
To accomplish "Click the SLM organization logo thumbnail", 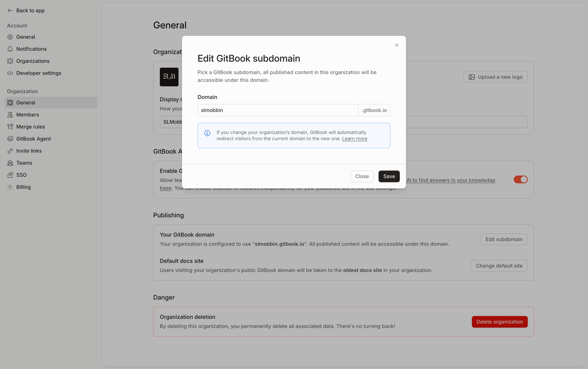I will [x=169, y=77].
